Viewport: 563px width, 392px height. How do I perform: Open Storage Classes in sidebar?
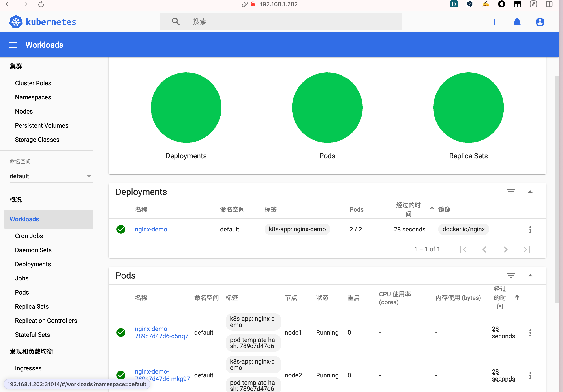coord(37,139)
